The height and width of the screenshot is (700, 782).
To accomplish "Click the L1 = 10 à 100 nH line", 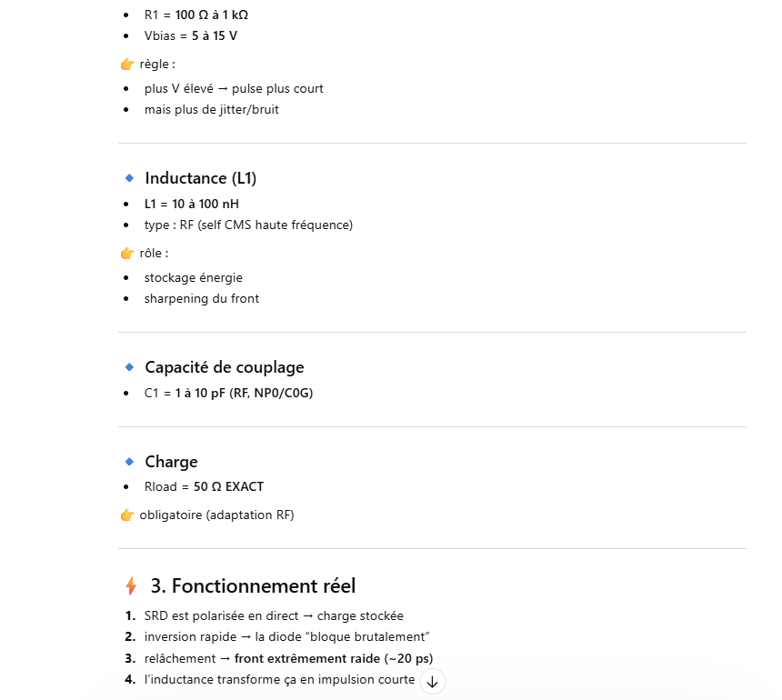I will (191, 204).
